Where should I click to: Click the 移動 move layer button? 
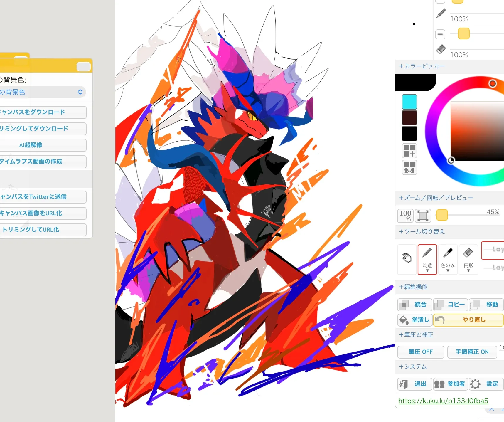coord(486,305)
